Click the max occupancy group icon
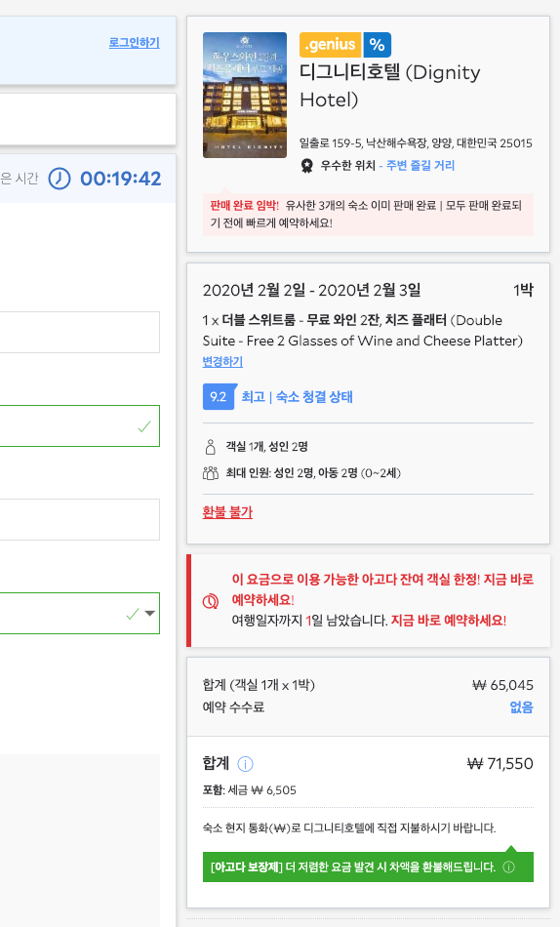The width and height of the screenshot is (560, 927). point(211,473)
